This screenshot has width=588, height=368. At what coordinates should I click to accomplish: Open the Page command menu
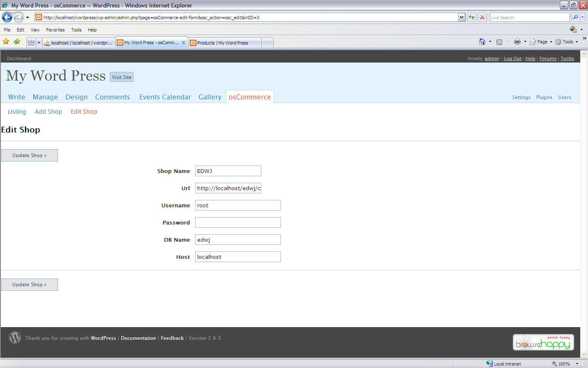pos(541,42)
